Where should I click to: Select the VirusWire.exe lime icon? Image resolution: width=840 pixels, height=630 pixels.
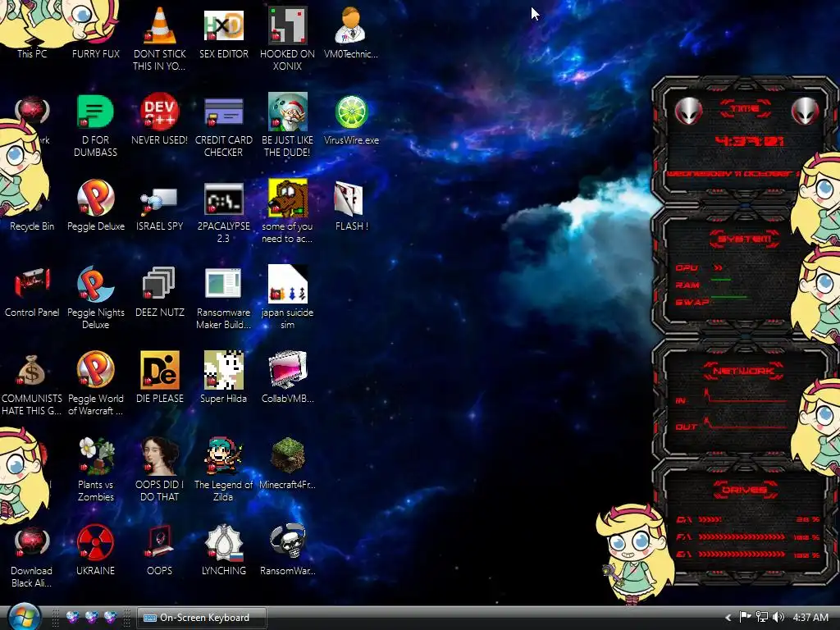click(351, 119)
